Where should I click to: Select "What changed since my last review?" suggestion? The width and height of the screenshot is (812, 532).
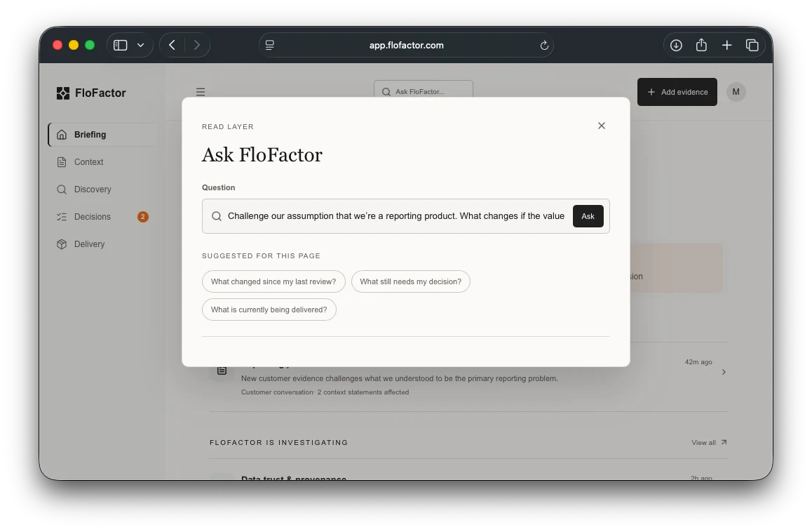[x=273, y=281]
